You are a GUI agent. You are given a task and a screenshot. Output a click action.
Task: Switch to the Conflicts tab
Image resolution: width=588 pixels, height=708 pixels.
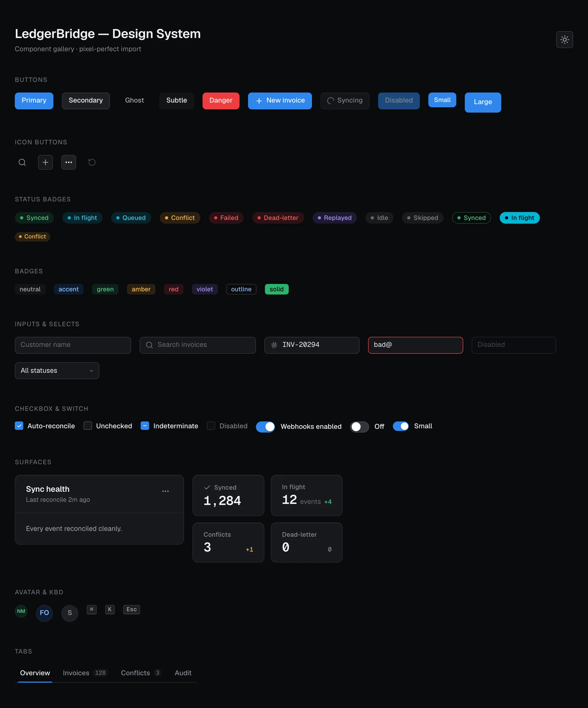[x=141, y=673]
